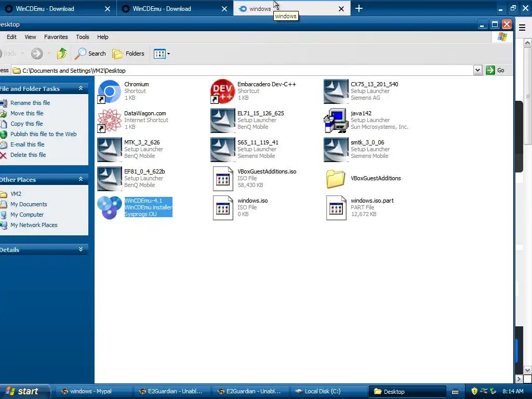The width and height of the screenshot is (532, 399).
Task: Select the smtk_3_0_06 setup launcher icon
Action: (x=336, y=150)
